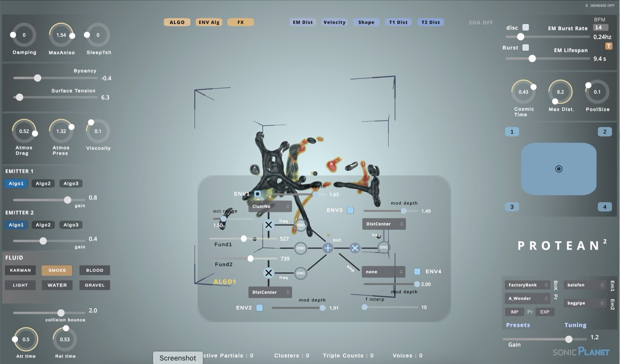Select Algo2 for Emitter 1
Viewport: 620px width, 364px height.
pyautogui.click(x=43, y=184)
